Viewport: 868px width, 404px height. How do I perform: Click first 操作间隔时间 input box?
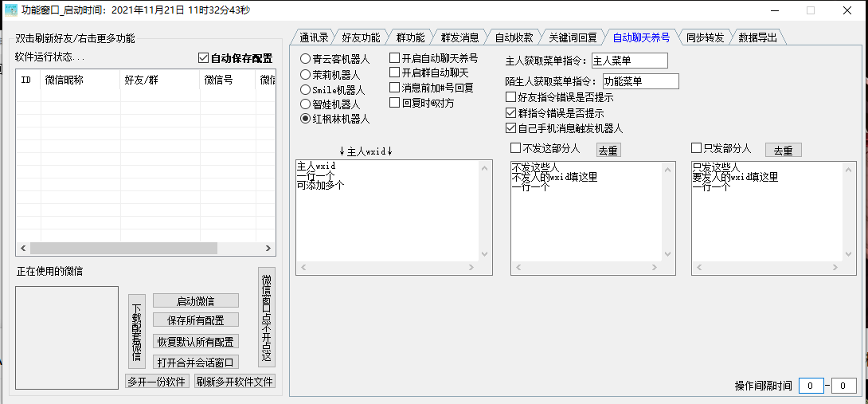(811, 386)
